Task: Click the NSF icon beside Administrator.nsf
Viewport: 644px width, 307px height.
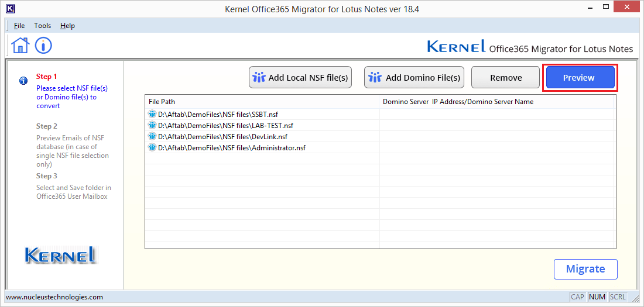Action: click(x=152, y=147)
